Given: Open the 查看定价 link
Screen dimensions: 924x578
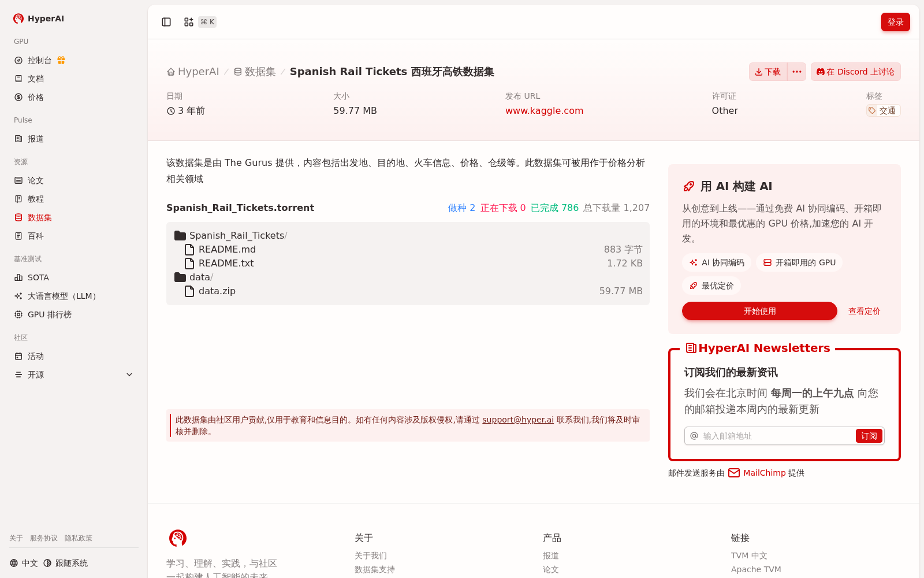Looking at the screenshot, I should click(864, 311).
